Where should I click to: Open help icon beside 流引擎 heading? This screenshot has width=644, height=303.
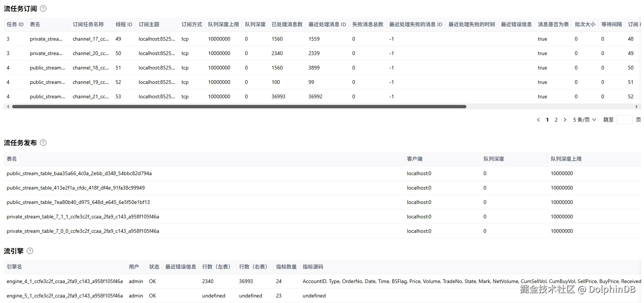(x=30, y=251)
